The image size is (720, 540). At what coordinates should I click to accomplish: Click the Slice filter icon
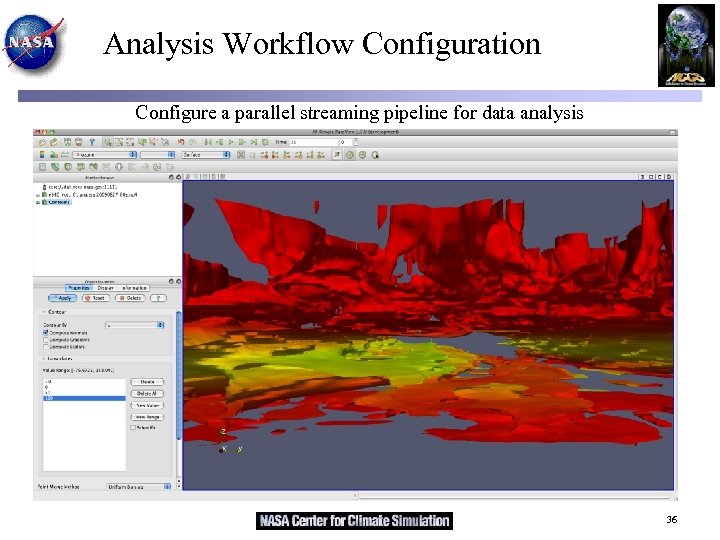tap(81, 167)
